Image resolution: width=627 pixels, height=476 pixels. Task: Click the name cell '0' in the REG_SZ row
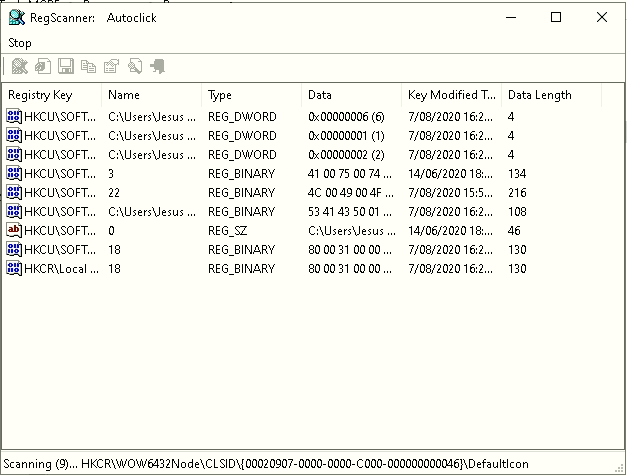[x=111, y=231]
